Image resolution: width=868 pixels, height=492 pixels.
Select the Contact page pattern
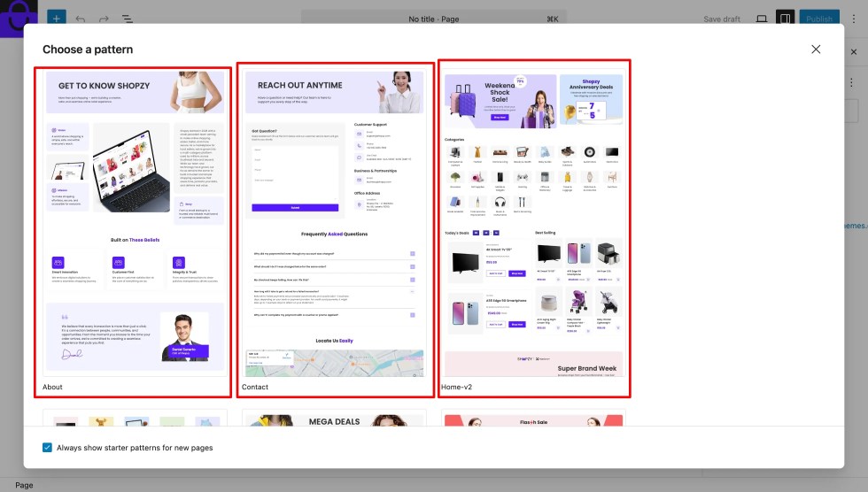click(x=336, y=229)
